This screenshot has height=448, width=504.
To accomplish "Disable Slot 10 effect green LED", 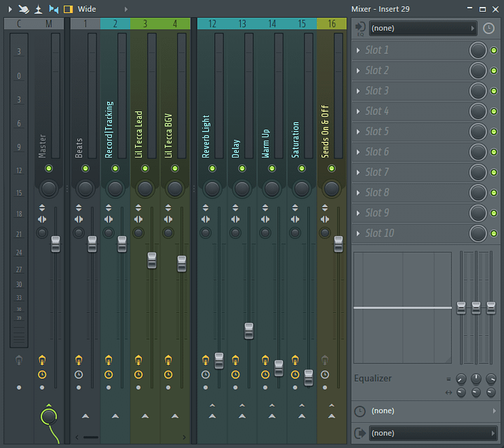I will [x=494, y=233].
